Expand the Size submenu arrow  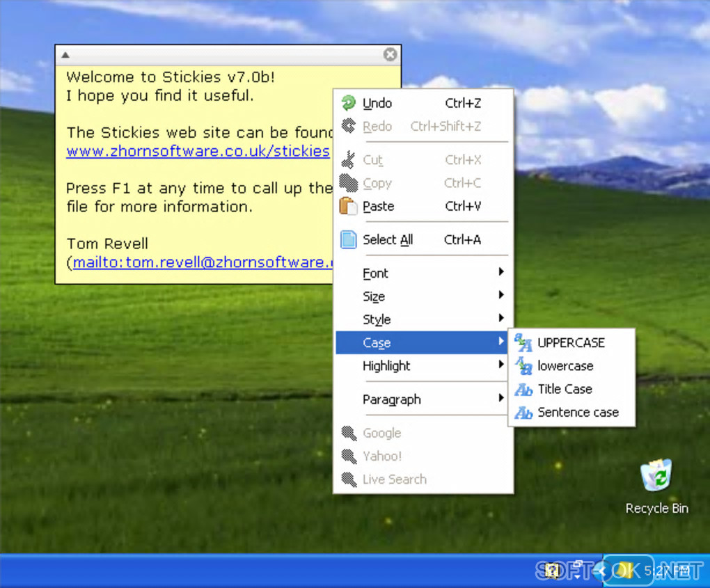click(500, 294)
